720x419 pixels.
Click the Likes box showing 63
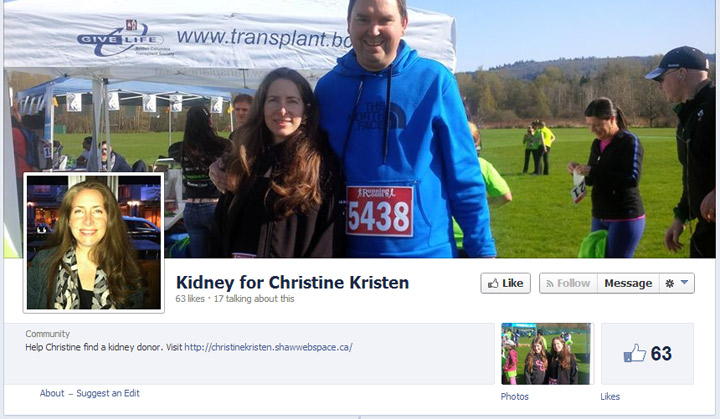click(647, 354)
